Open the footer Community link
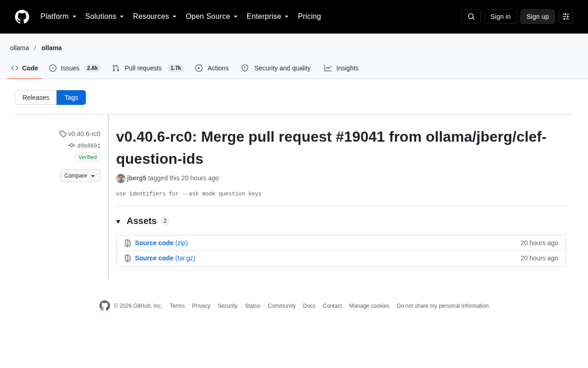The width and height of the screenshot is (588, 368). pos(282,306)
